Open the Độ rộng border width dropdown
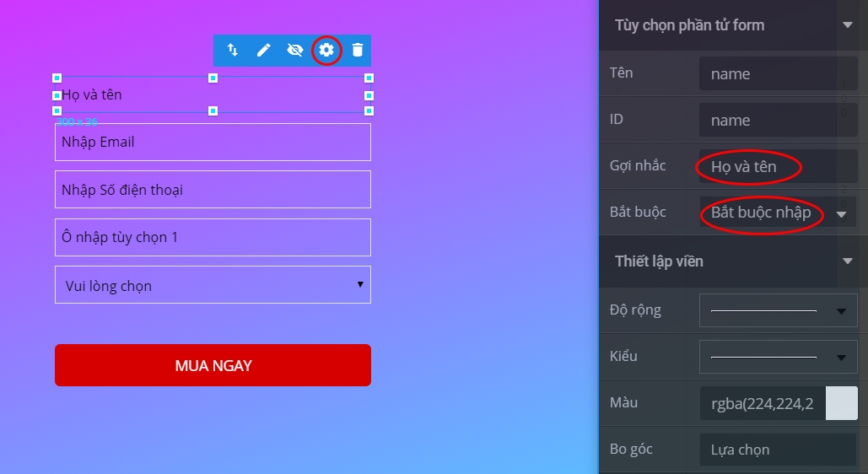The width and height of the screenshot is (868, 474). click(x=778, y=310)
